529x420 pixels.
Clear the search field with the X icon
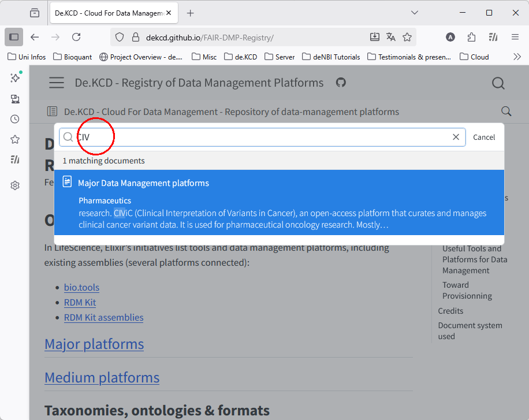(x=456, y=137)
